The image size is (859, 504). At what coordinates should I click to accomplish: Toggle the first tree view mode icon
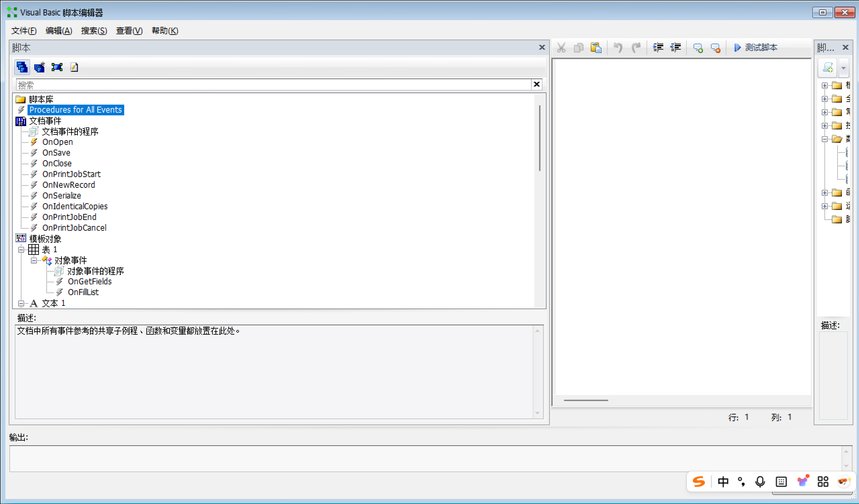pos(22,67)
